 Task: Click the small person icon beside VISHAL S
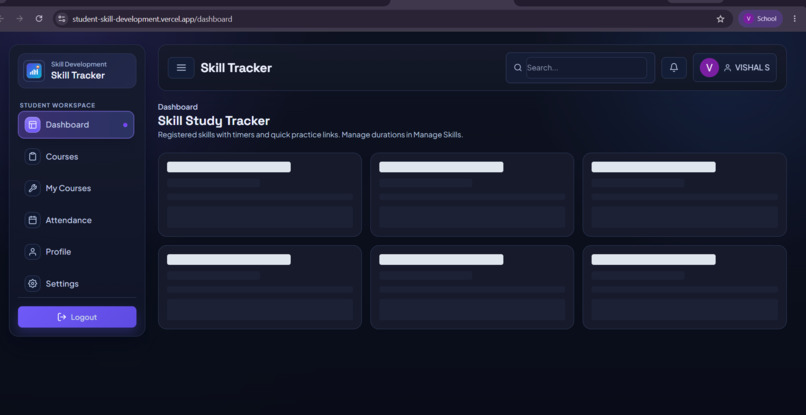pos(727,68)
